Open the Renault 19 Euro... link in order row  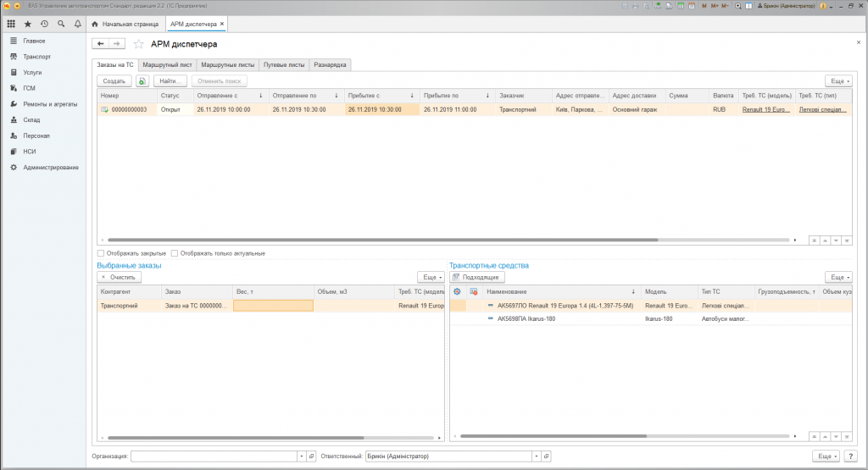(x=766, y=109)
